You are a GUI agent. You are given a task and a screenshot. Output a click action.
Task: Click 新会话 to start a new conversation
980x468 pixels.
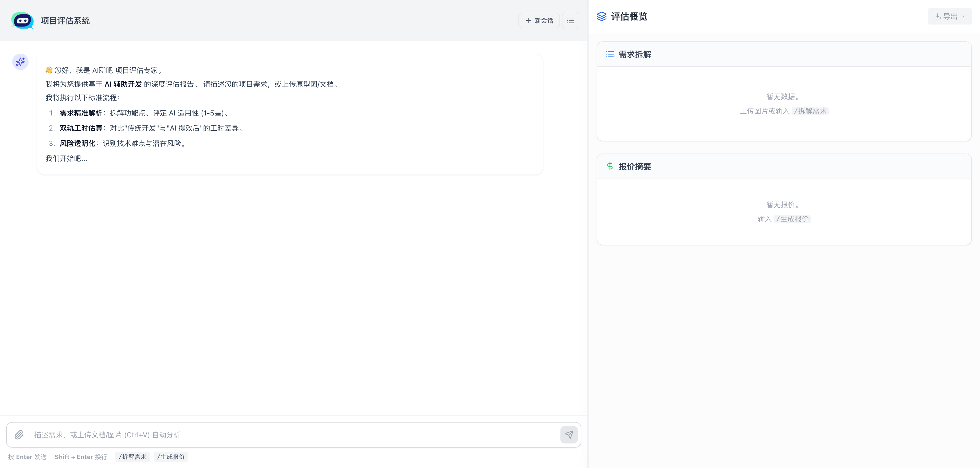[539, 20]
